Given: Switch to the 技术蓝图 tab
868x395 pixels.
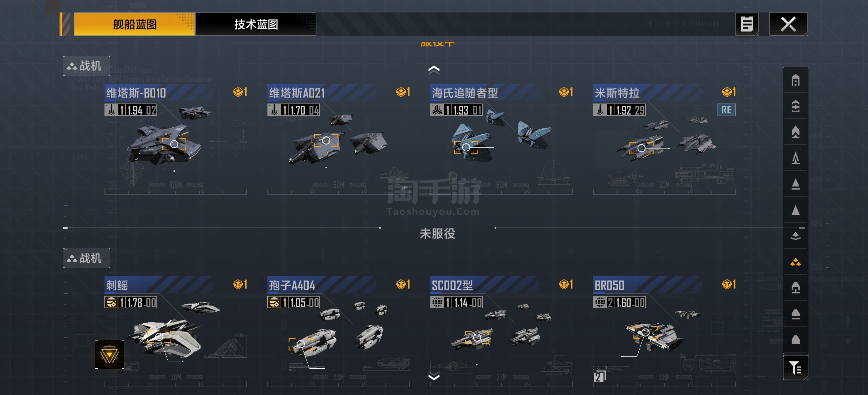Looking at the screenshot, I should [x=256, y=24].
